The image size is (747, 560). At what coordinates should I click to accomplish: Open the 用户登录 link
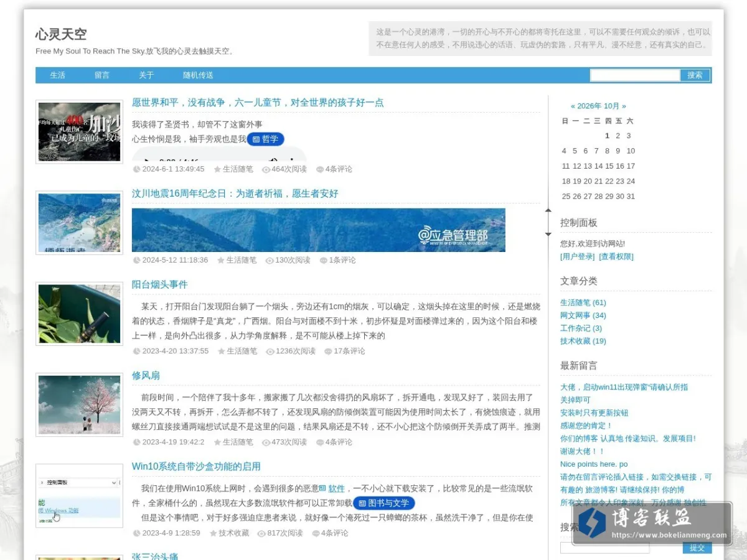578,256
